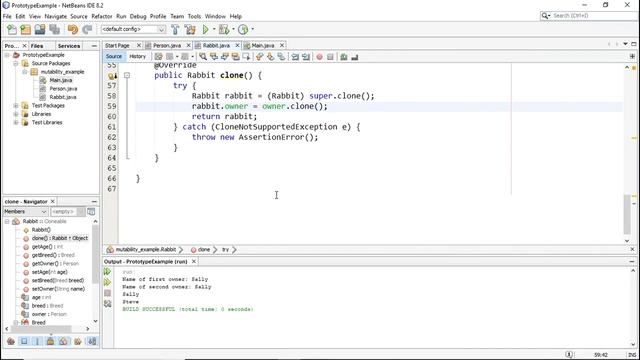The width and height of the screenshot is (640, 360).
Task: Toggle Fully Qualified Names in Navigator bottom bar
Action: point(78,341)
